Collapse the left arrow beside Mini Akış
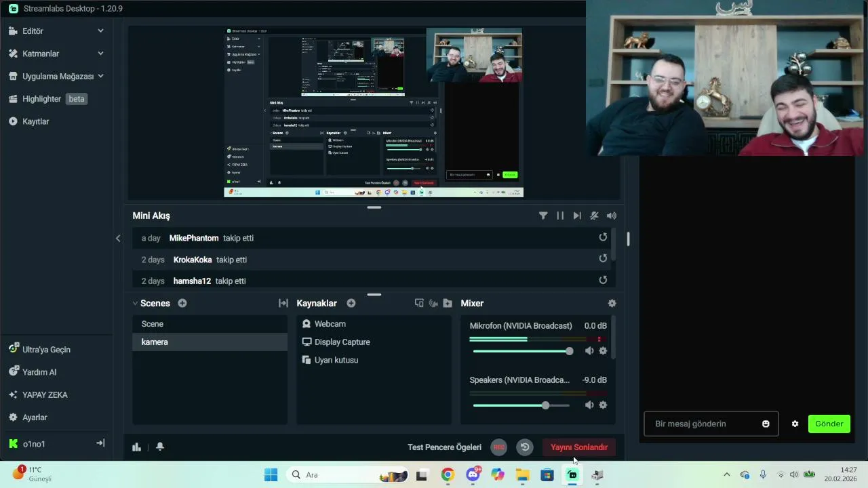The height and width of the screenshot is (488, 868). [118, 238]
